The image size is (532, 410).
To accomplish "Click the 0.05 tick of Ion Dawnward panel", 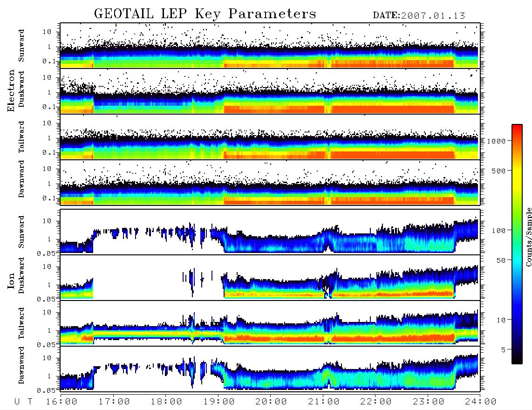I will [46, 390].
